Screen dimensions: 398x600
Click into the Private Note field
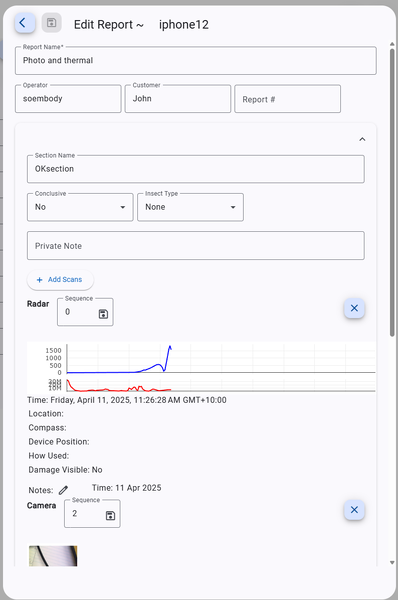coord(196,245)
